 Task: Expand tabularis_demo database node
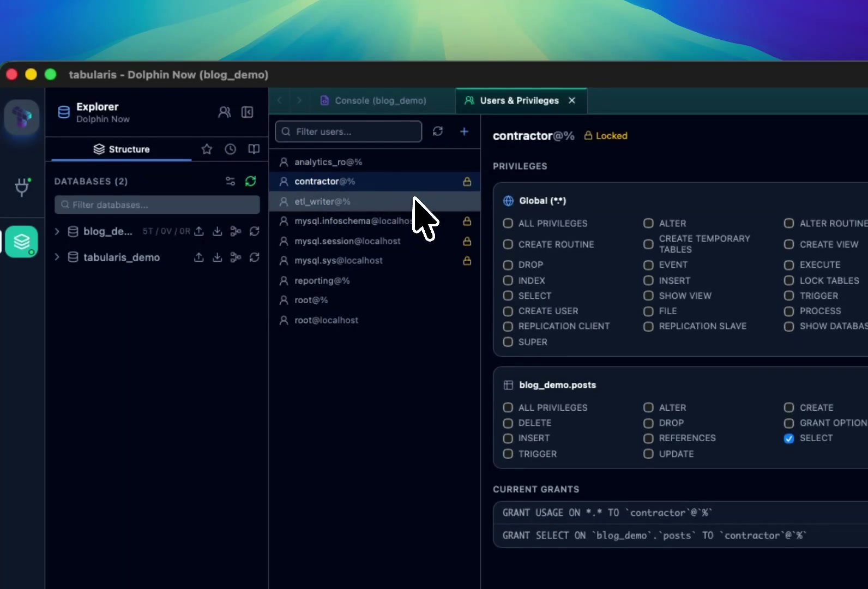pos(57,257)
